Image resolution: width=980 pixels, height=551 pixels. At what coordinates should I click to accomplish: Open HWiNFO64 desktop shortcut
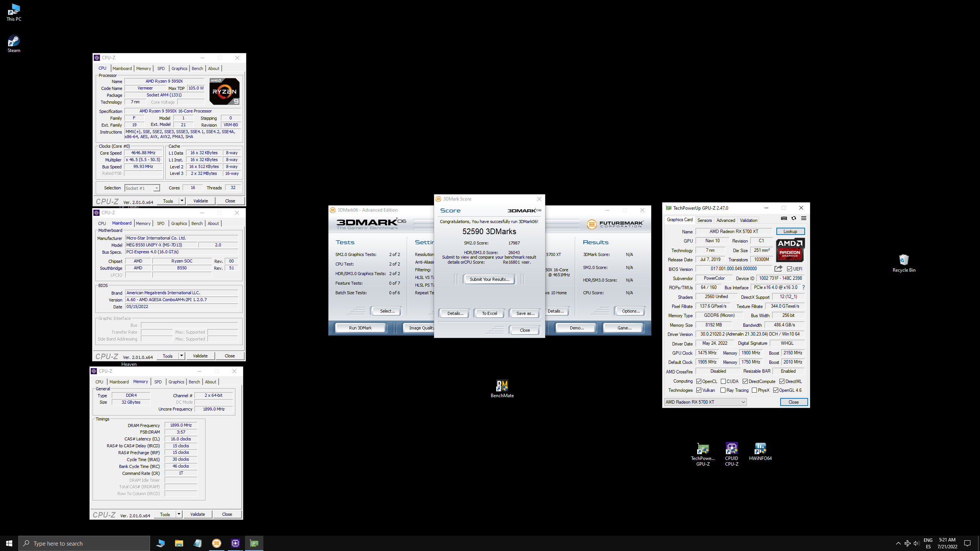tap(760, 451)
